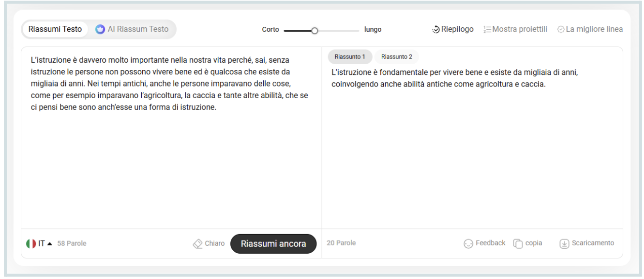Set summary length to Corto label
The height and width of the screenshot is (279, 644).
(270, 30)
